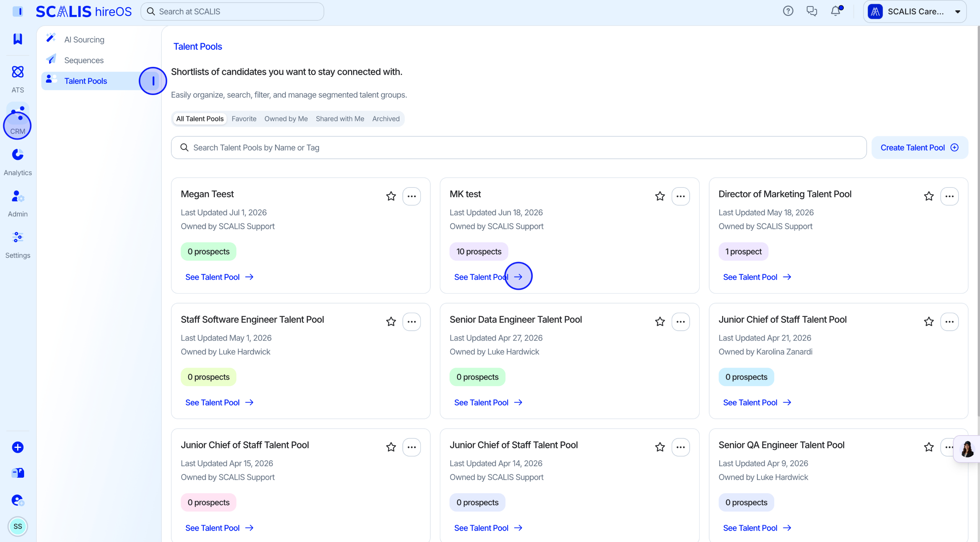Open more options for MK test pool
Screen dimensions: 980x542
point(680,196)
